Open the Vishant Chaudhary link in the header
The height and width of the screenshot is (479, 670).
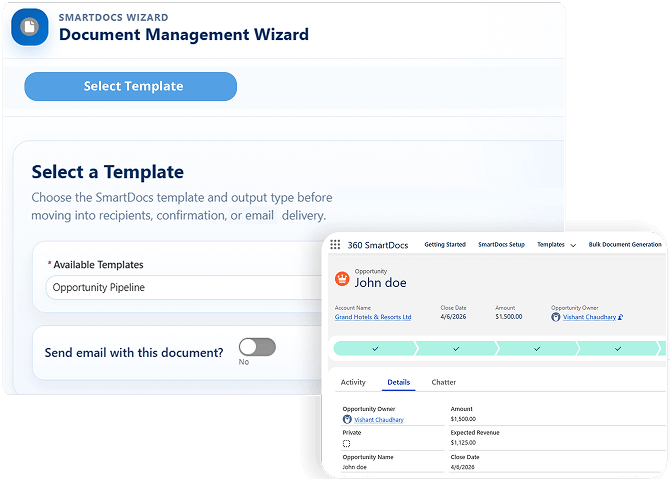589,317
